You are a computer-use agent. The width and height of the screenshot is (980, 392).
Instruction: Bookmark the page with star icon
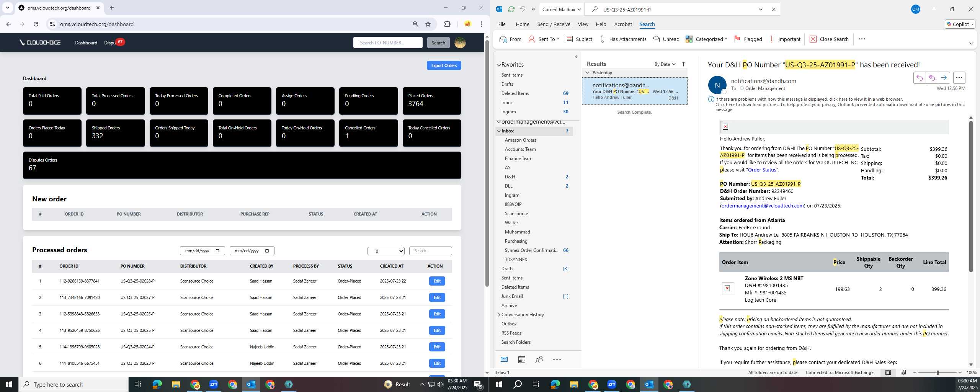click(x=428, y=24)
